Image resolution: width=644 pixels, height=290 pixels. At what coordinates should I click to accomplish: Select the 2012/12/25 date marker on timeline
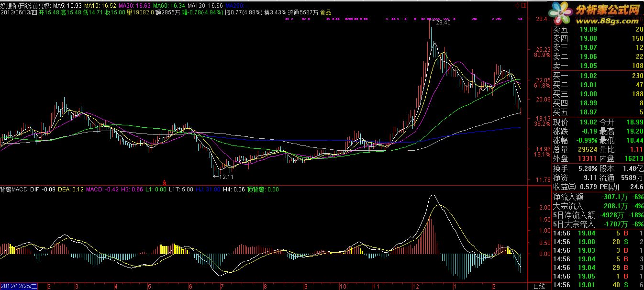click(20, 286)
